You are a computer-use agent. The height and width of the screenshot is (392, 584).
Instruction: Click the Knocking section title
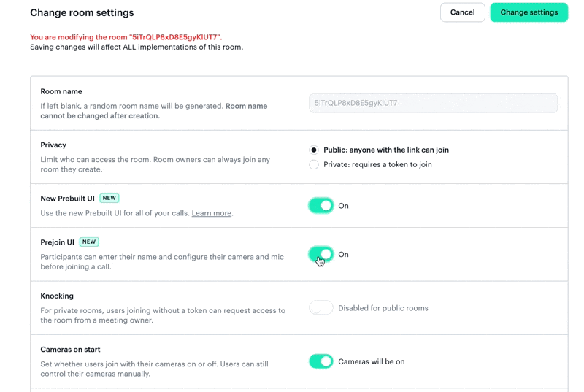pyautogui.click(x=57, y=296)
